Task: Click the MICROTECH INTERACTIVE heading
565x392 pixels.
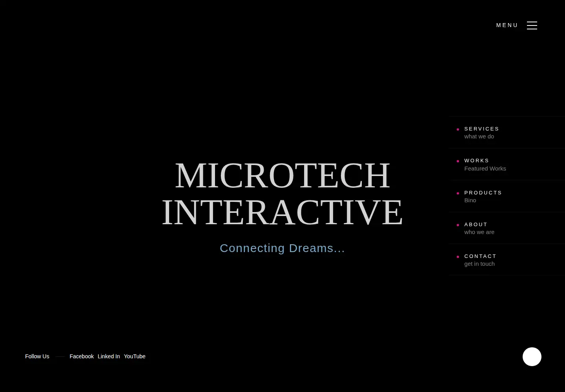Action: click(282, 193)
